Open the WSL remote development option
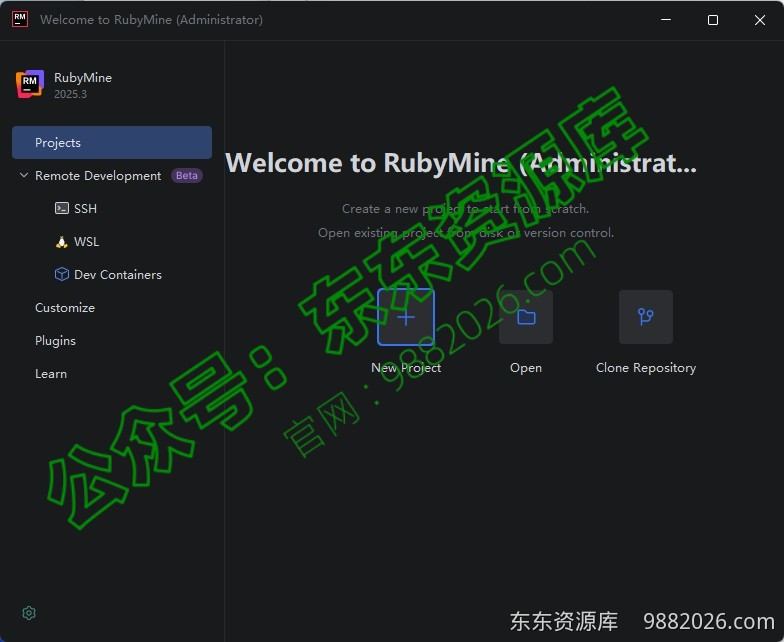Viewport: 784px width, 642px height. (86, 242)
